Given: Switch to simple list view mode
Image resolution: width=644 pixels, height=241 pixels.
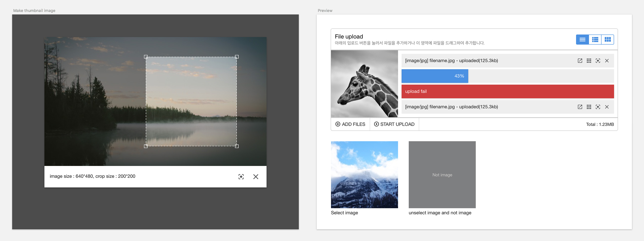Looking at the screenshot, I should pyautogui.click(x=582, y=40).
